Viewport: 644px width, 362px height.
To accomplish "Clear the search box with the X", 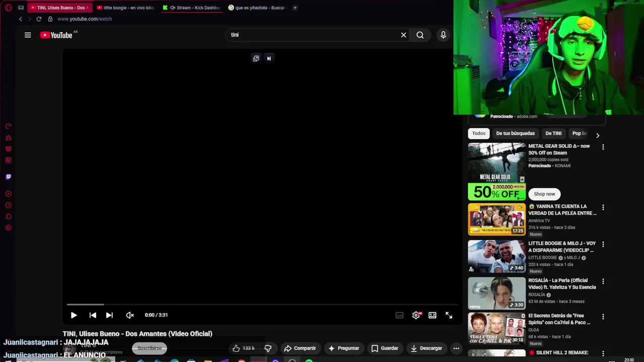I will (404, 35).
